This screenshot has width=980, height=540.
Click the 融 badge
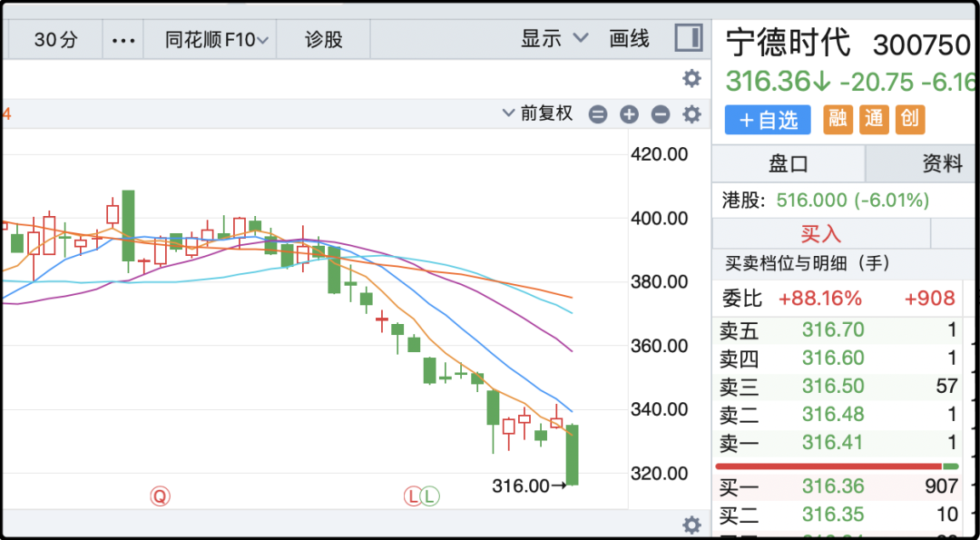[x=838, y=120]
